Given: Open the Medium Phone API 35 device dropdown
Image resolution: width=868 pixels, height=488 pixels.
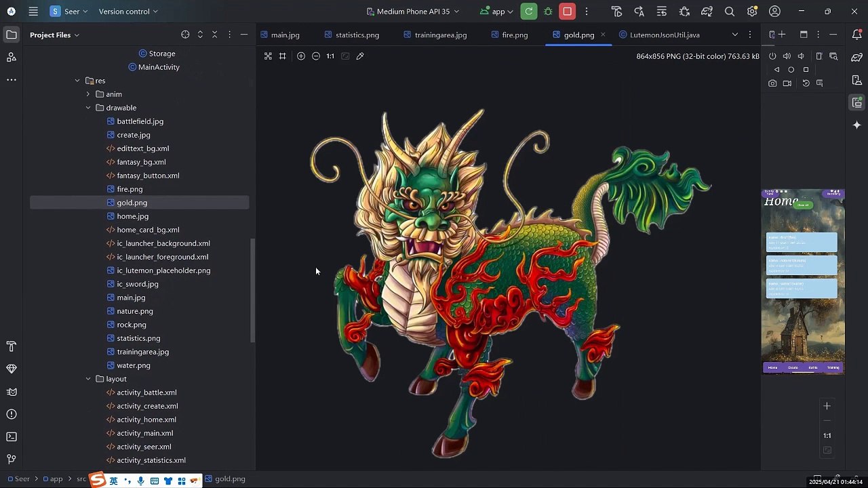Looking at the screenshot, I should (x=412, y=12).
